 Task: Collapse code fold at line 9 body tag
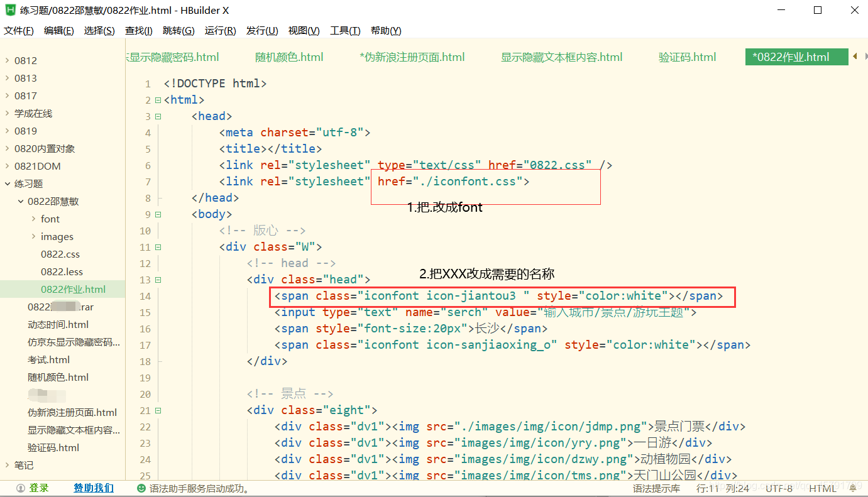tap(158, 214)
